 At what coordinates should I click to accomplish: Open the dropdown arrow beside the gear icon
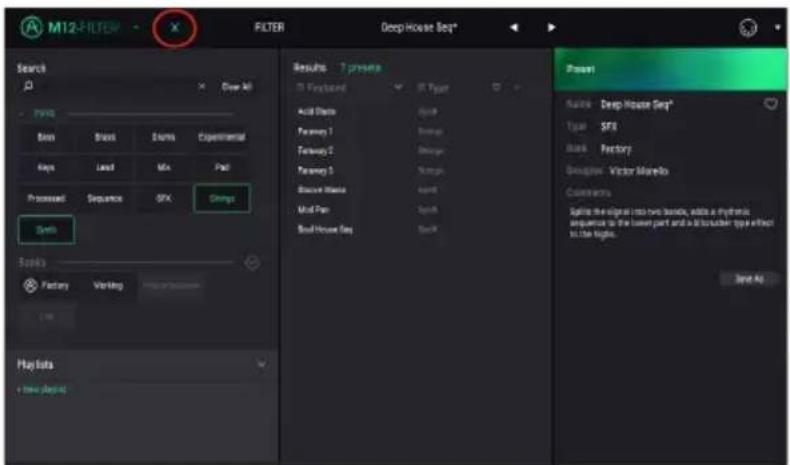tap(777, 27)
